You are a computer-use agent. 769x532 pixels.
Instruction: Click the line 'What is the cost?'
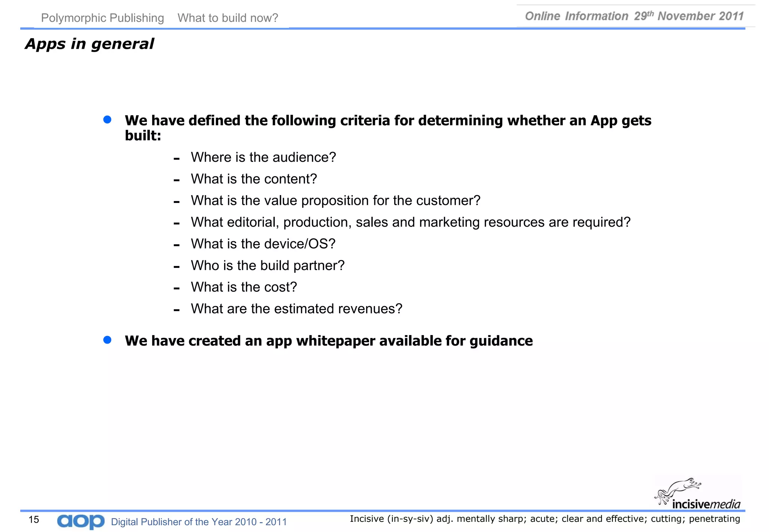click(x=244, y=287)
